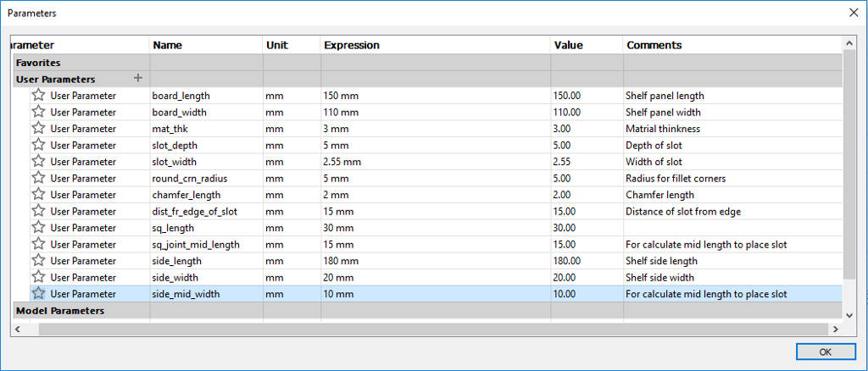The height and width of the screenshot is (371, 868).
Task: Click the OK button
Action: [826, 352]
